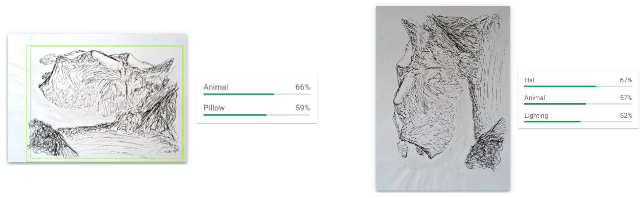Click the Pillow label text

(x=214, y=108)
